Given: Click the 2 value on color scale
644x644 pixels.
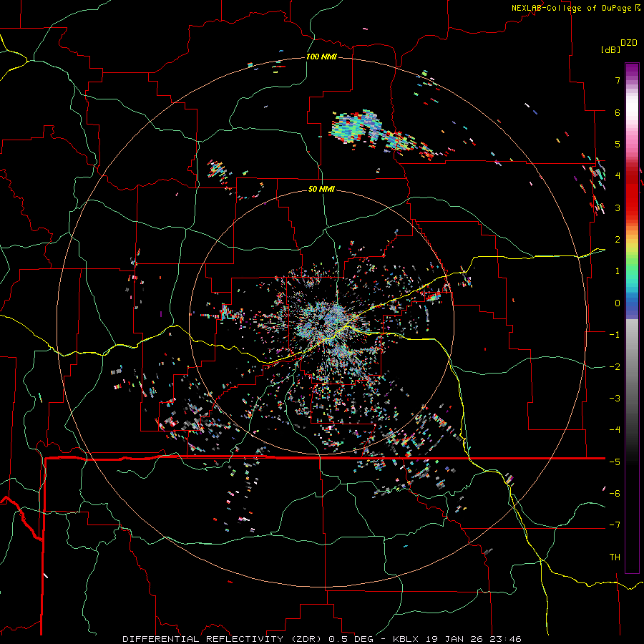Looking at the screenshot, I should click(618, 240).
